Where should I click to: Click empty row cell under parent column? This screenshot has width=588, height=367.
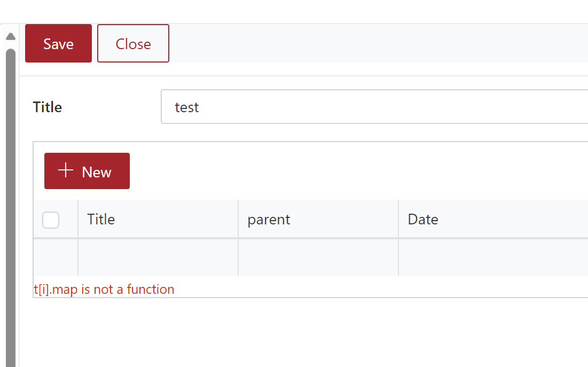tap(318, 257)
